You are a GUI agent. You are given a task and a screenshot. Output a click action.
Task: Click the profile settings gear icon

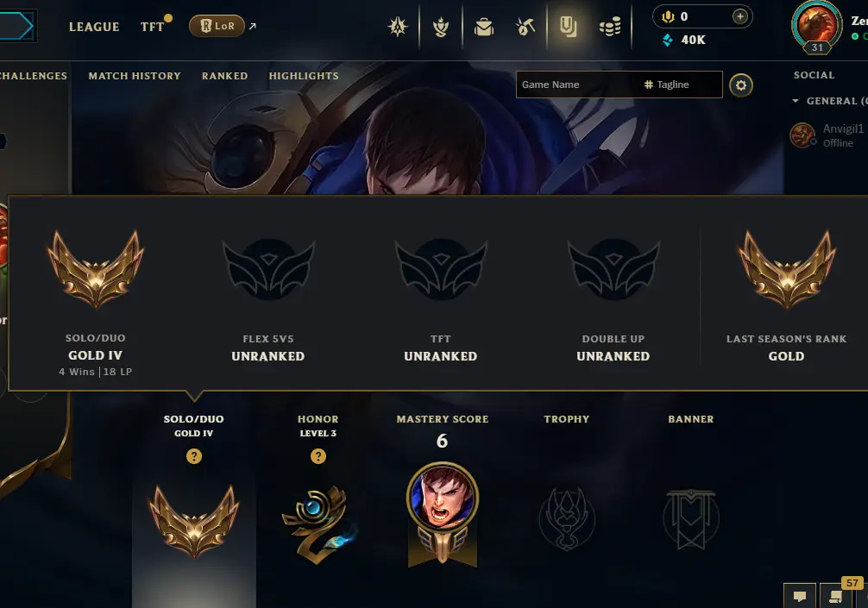(740, 85)
